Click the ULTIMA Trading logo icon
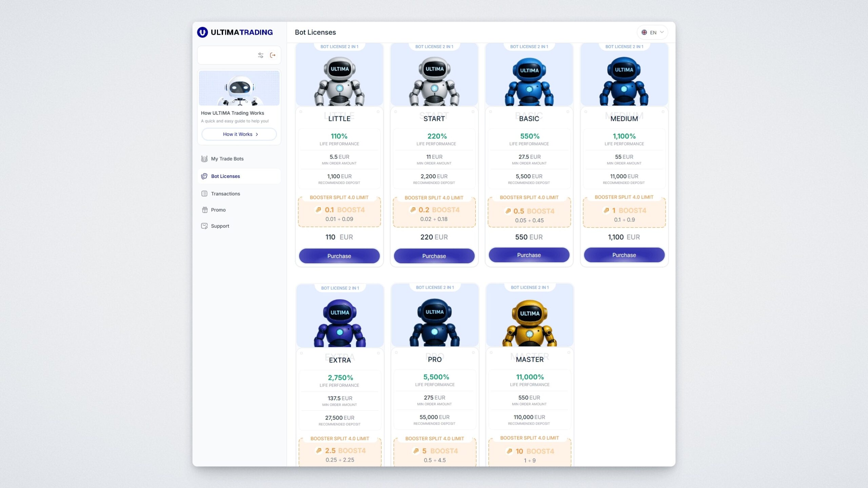The image size is (868, 488). pos(202,32)
